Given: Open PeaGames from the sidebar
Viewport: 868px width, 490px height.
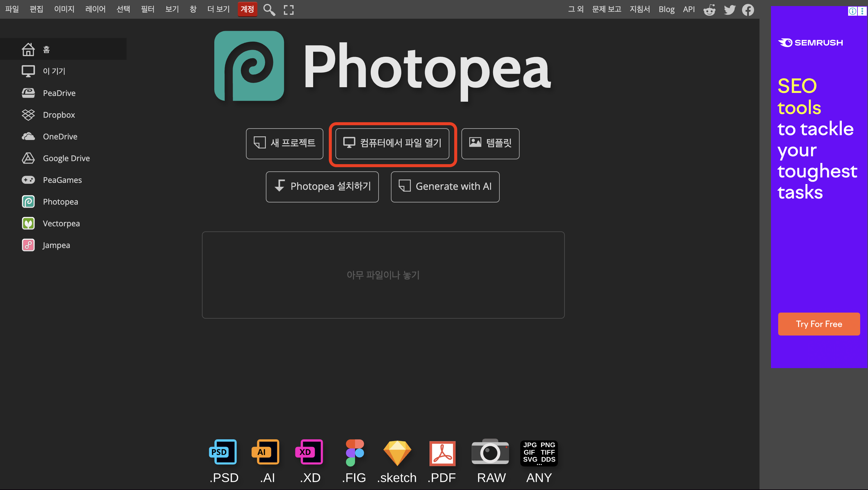Looking at the screenshot, I should (62, 180).
